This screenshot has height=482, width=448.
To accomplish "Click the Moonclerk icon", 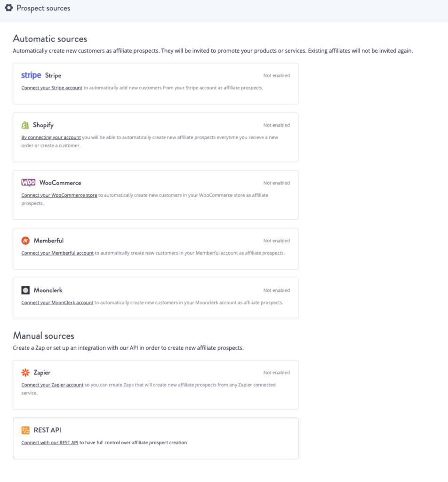I will [x=25, y=290].
